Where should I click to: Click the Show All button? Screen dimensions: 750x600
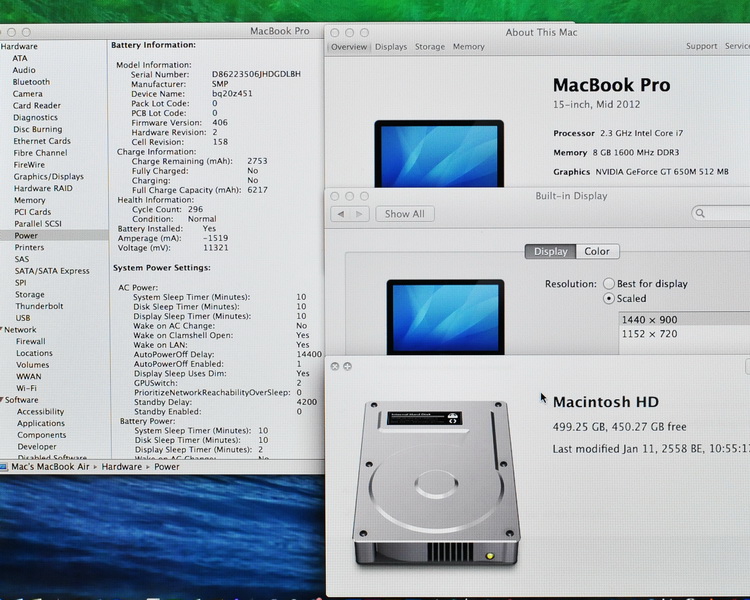click(x=405, y=214)
